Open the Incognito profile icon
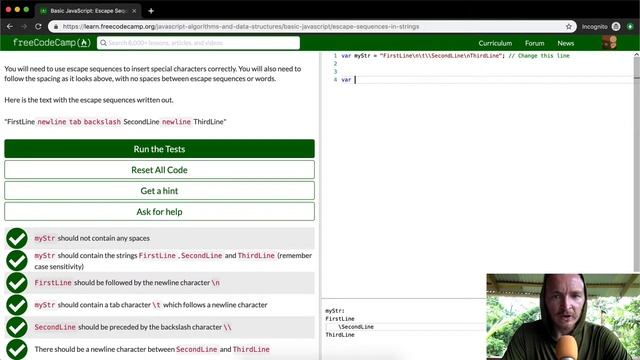The width and height of the screenshot is (640, 360). [616, 27]
